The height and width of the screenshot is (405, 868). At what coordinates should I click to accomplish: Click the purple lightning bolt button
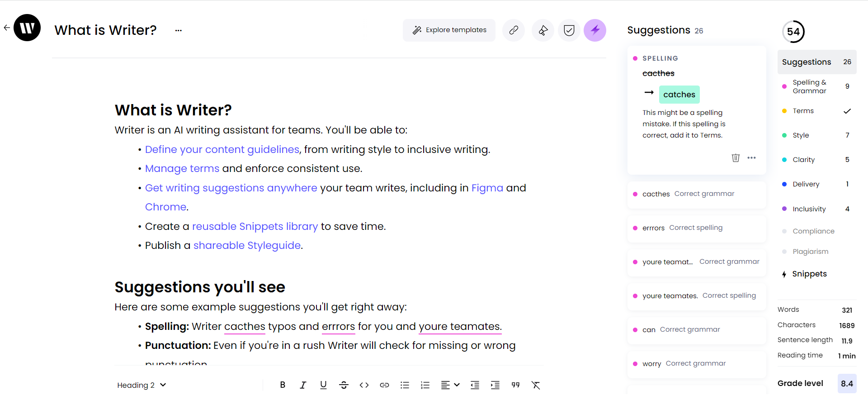(x=595, y=30)
